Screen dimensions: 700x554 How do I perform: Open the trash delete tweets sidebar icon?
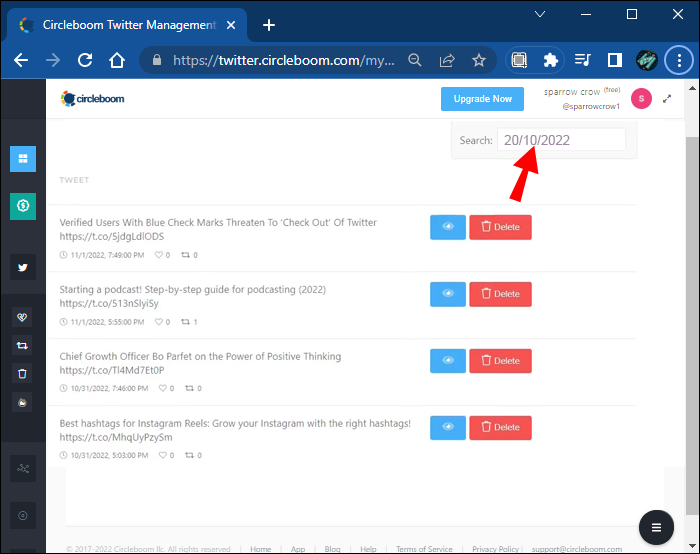(22, 374)
